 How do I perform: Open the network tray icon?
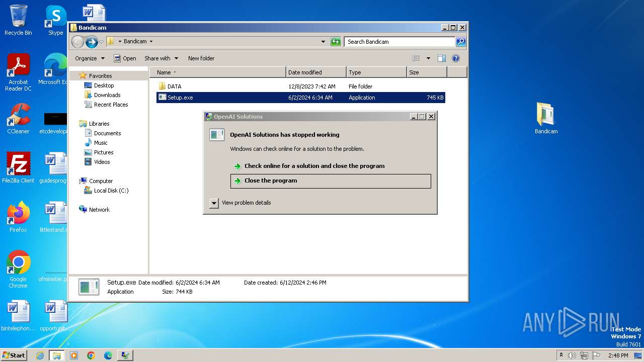click(x=584, y=355)
